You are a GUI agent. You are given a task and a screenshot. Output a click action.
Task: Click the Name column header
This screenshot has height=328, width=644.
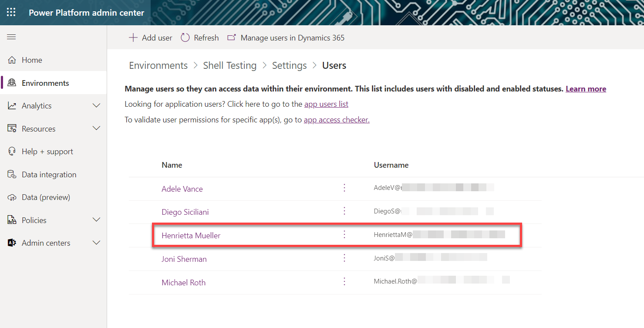[172, 165]
